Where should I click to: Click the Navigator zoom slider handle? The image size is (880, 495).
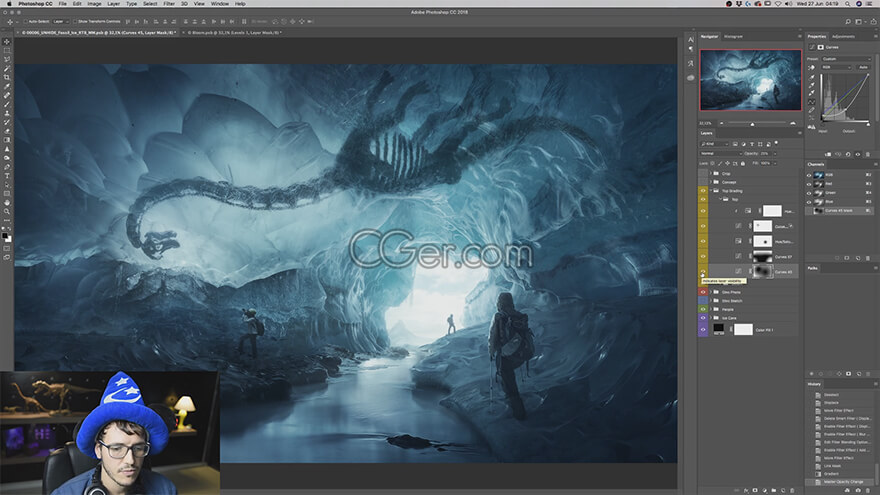(753, 123)
